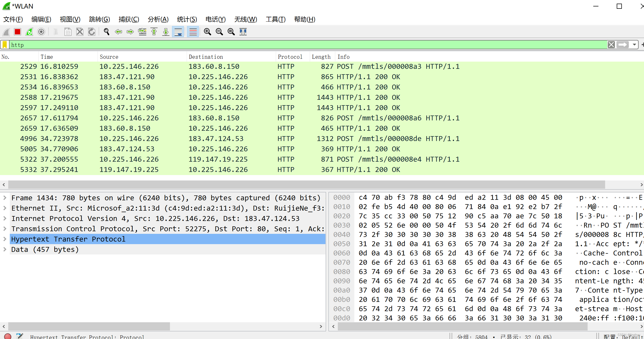Screen dimensions: 644x339
Task: Open capture options with the gear icon
Action: click(41, 32)
